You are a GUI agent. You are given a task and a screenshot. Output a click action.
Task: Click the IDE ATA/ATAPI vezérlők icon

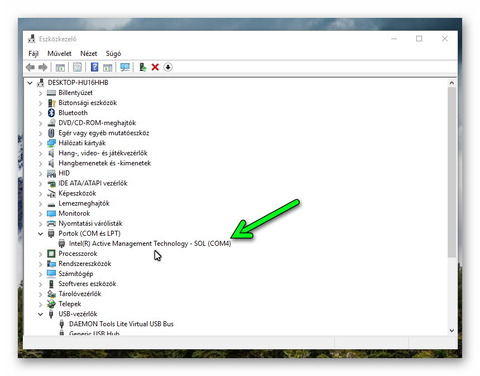pos(51,184)
